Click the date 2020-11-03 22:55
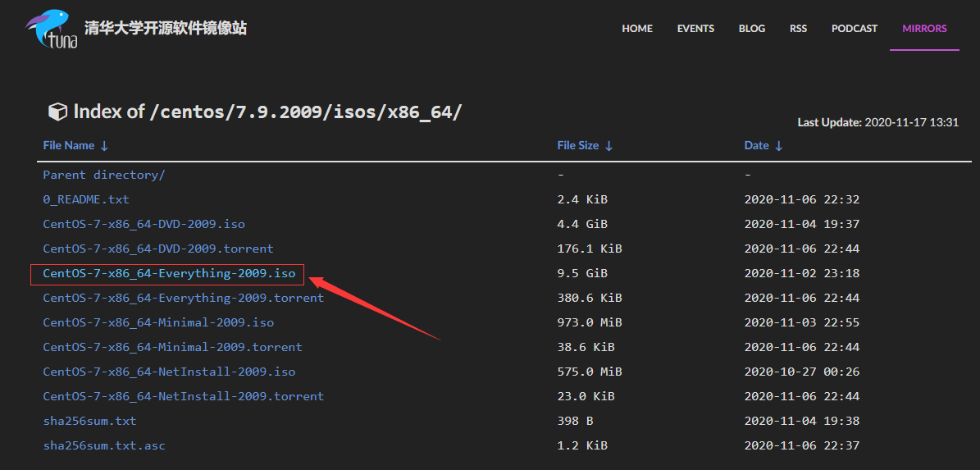The image size is (980, 470). coord(802,322)
